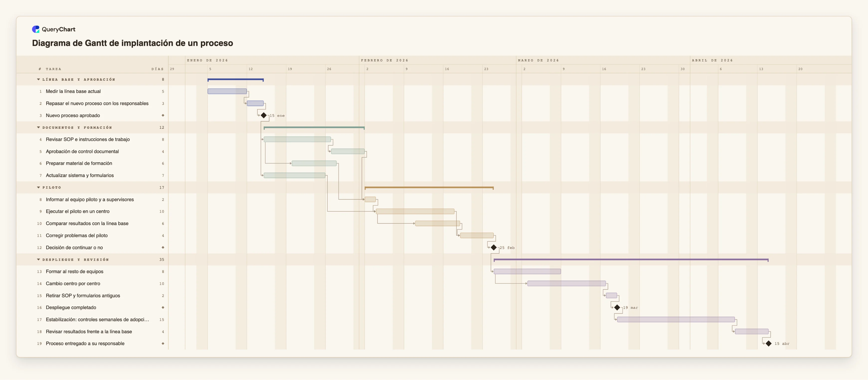The image size is (868, 380).
Task: Select the 15 abr milestone diamond
Action: pos(768,344)
